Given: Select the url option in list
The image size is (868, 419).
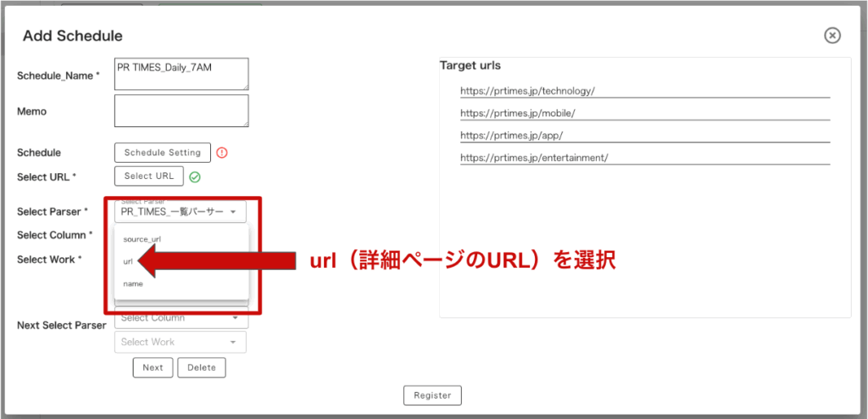Looking at the screenshot, I should (x=129, y=261).
